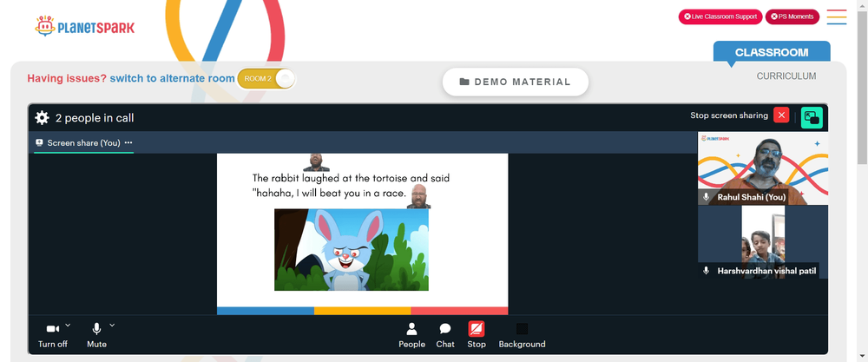The image size is (868, 362).
Task: Open the People panel
Action: [x=411, y=335]
